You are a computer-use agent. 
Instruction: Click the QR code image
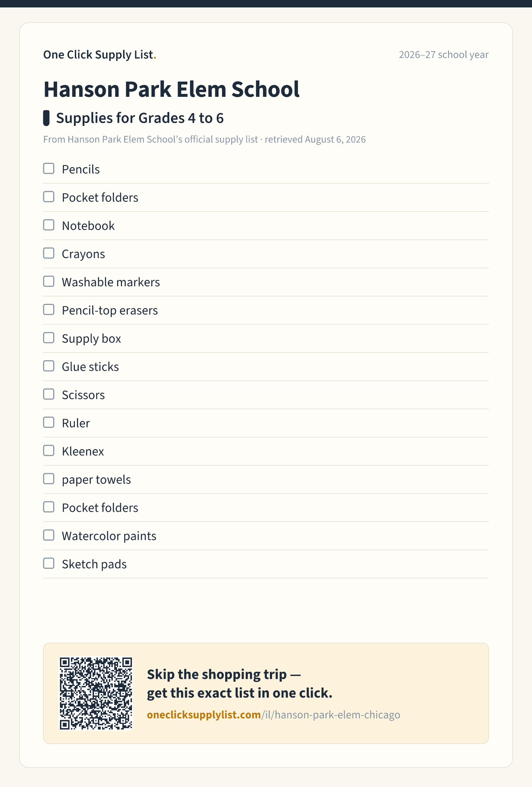pos(96,693)
